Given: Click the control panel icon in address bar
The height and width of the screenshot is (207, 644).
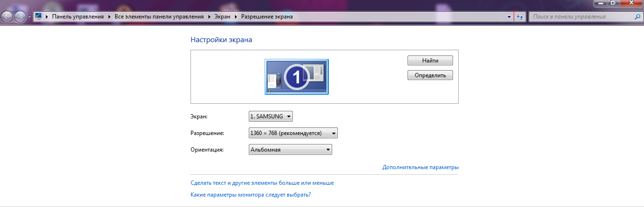Looking at the screenshot, I should 39,17.
